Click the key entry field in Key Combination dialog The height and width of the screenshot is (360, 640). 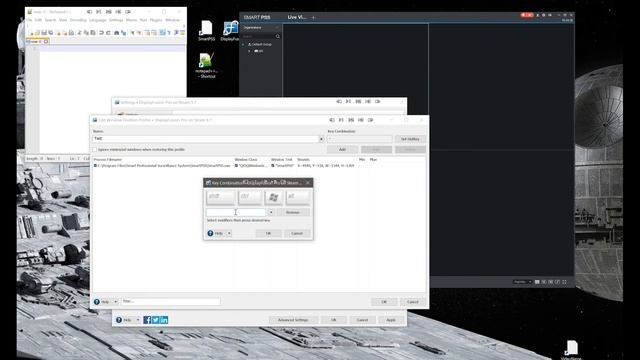[236, 212]
